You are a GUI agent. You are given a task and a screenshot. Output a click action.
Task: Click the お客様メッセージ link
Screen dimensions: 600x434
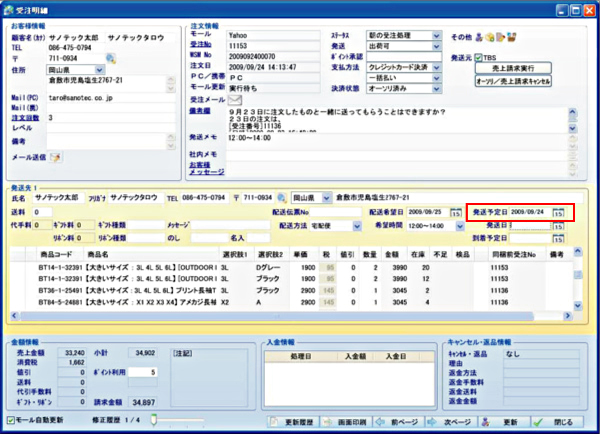tap(207, 168)
